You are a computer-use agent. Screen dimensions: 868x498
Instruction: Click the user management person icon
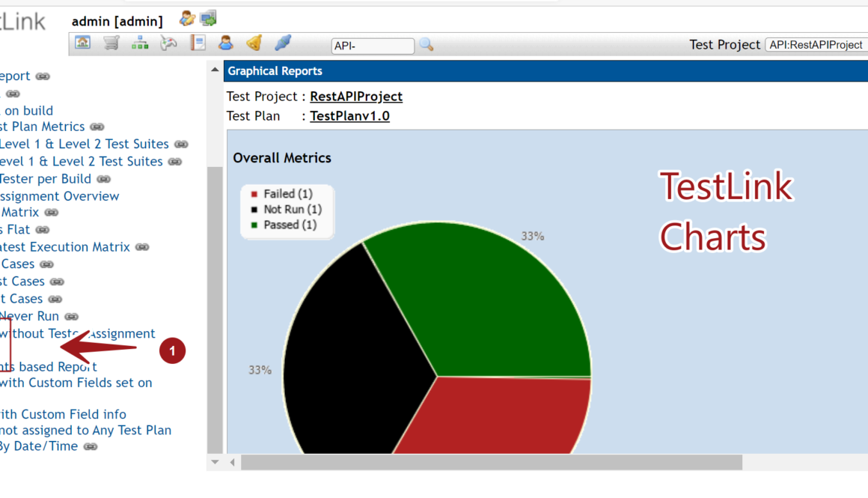225,43
